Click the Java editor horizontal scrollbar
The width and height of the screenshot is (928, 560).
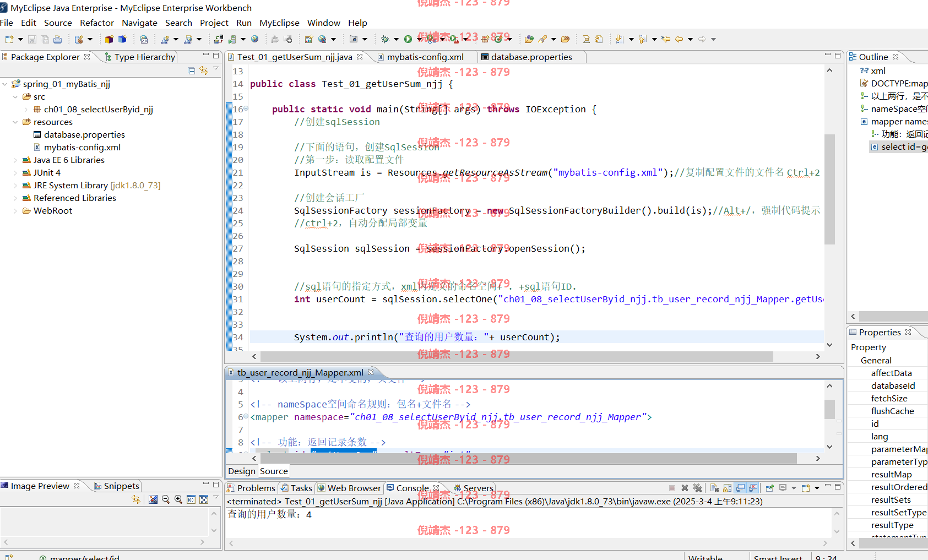(x=517, y=357)
